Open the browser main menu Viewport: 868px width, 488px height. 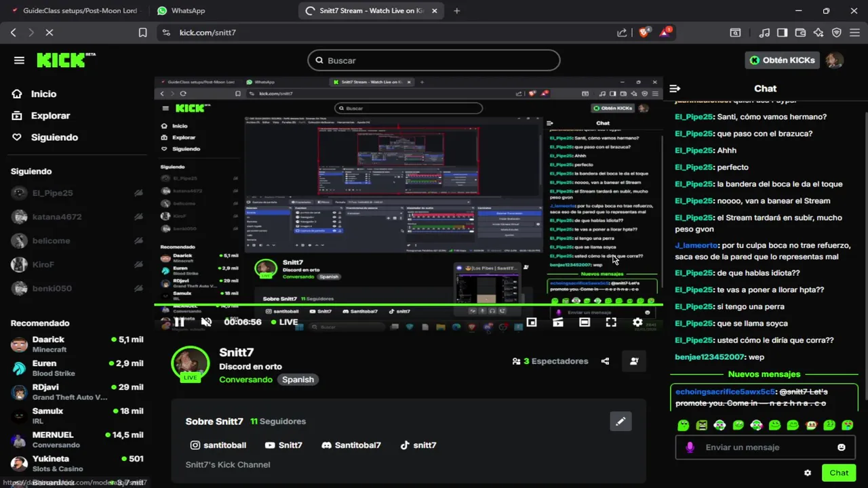click(x=854, y=33)
